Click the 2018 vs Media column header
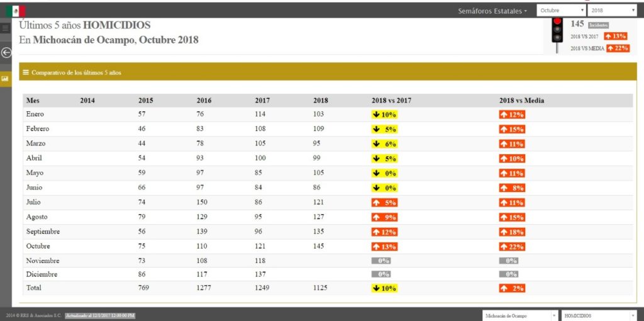The width and height of the screenshot is (644, 321). point(521,100)
